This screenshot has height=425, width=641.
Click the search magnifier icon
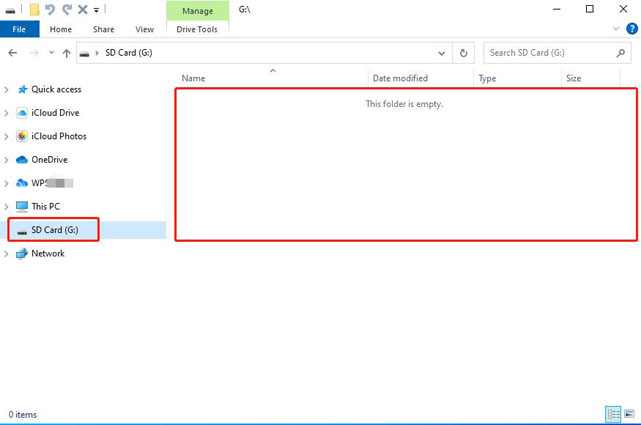(x=619, y=53)
